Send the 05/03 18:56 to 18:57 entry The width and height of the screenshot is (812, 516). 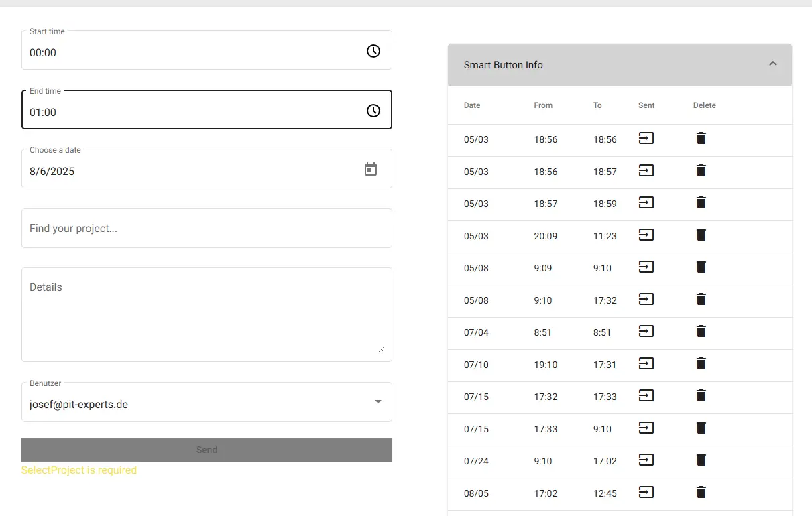pyautogui.click(x=646, y=171)
